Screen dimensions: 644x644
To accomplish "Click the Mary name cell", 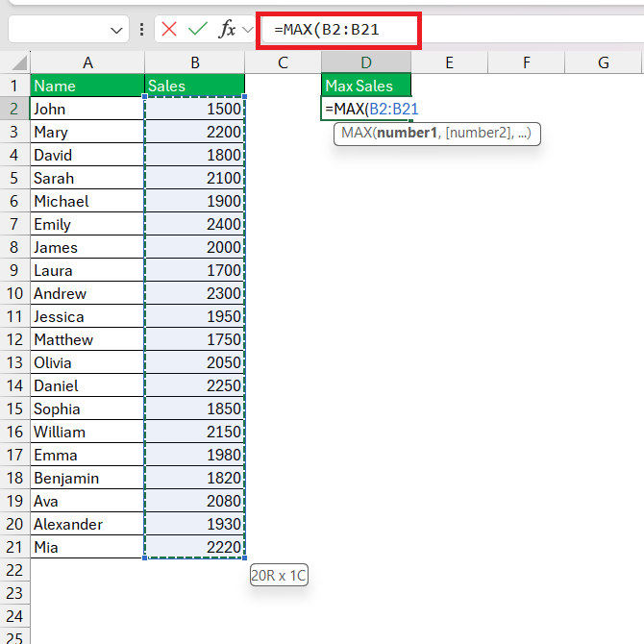I will [87, 132].
